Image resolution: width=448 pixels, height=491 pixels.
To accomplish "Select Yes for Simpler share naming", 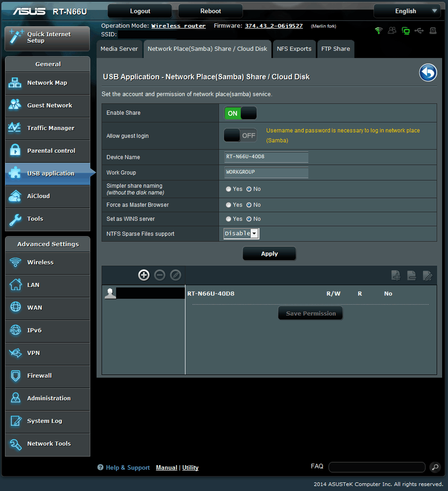I will tap(228, 189).
